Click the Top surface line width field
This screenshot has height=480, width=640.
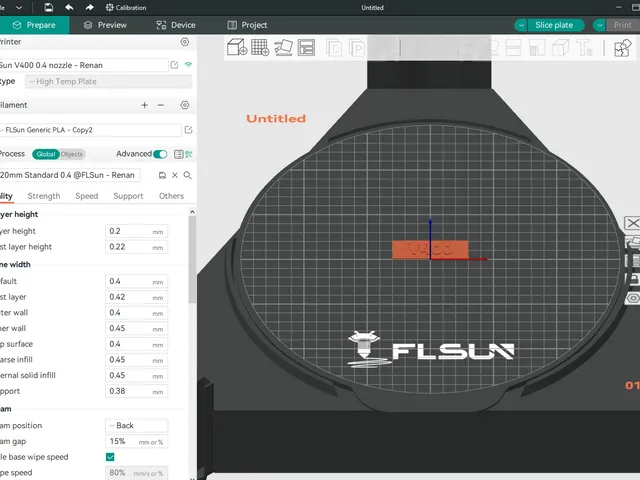(x=136, y=344)
